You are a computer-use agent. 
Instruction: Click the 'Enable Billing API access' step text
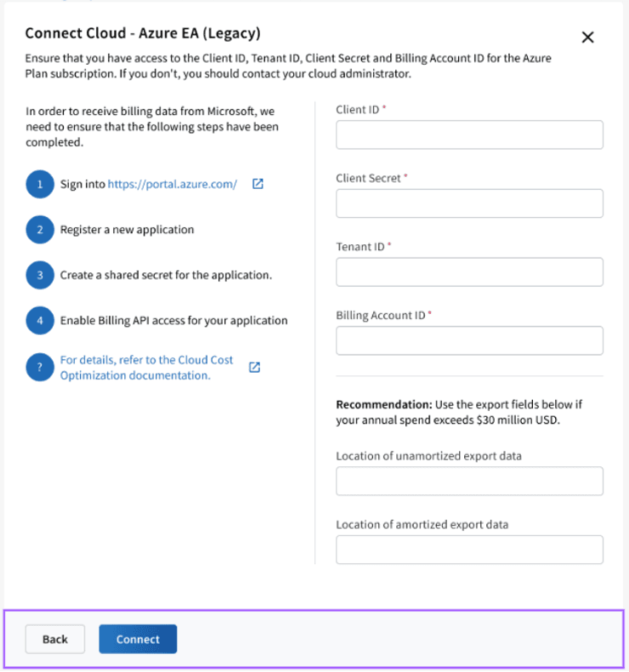[x=174, y=322]
